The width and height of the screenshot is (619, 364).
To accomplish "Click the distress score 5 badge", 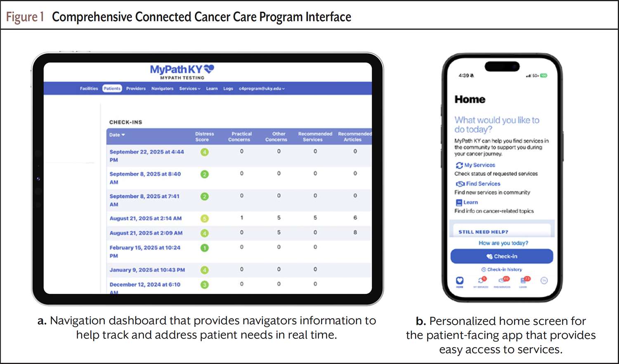I will (204, 219).
